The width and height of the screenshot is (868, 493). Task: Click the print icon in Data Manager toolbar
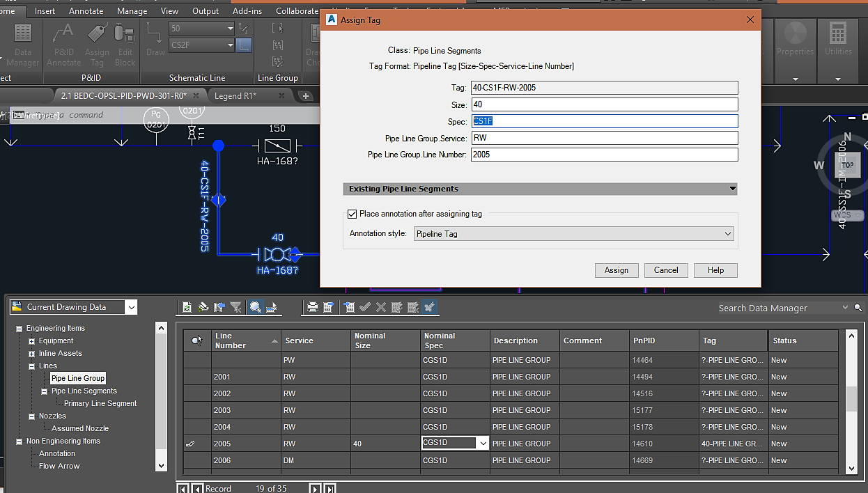coord(314,306)
